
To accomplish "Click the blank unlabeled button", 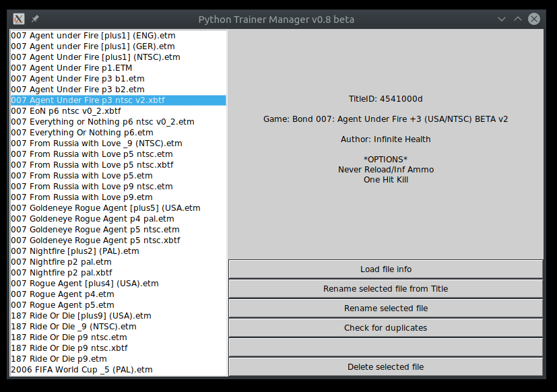I will 386,348.
